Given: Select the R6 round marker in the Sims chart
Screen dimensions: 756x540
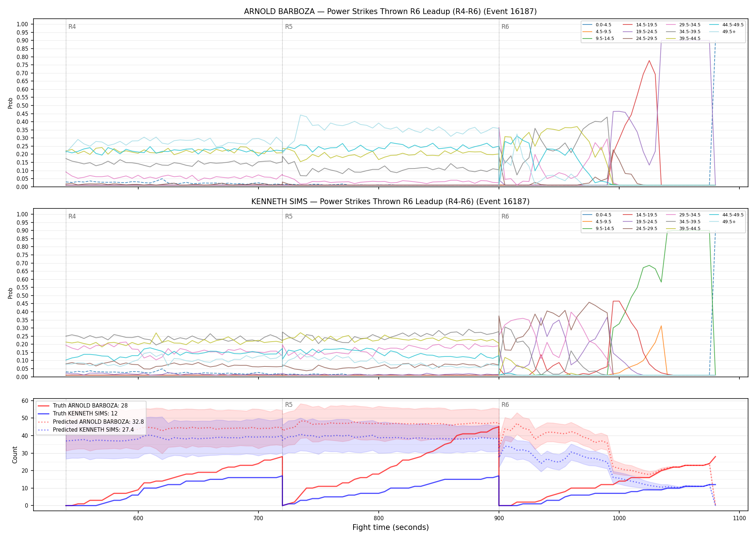Looking at the screenshot, I should pos(505,216).
